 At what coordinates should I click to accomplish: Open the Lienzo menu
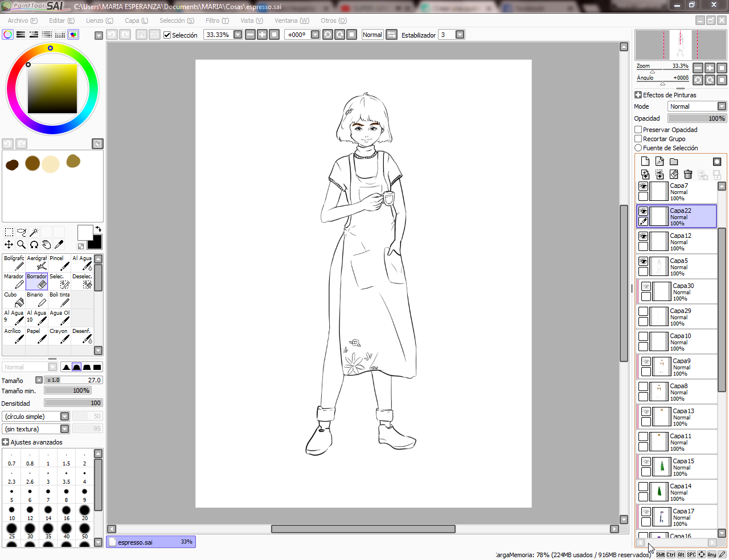pos(100,20)
